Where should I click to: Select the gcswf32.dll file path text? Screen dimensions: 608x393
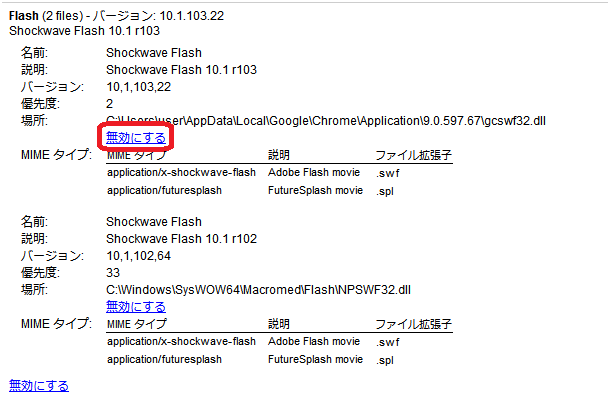(x=326, y=121)
